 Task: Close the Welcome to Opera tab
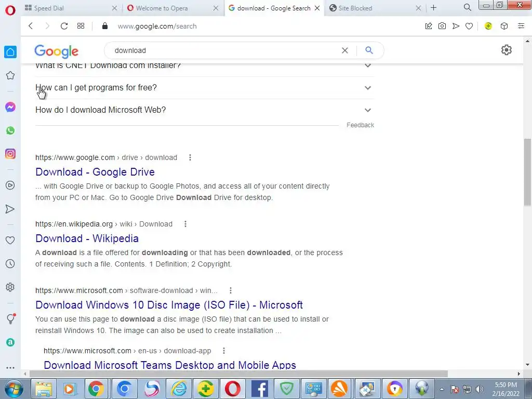tap(216, 8)
